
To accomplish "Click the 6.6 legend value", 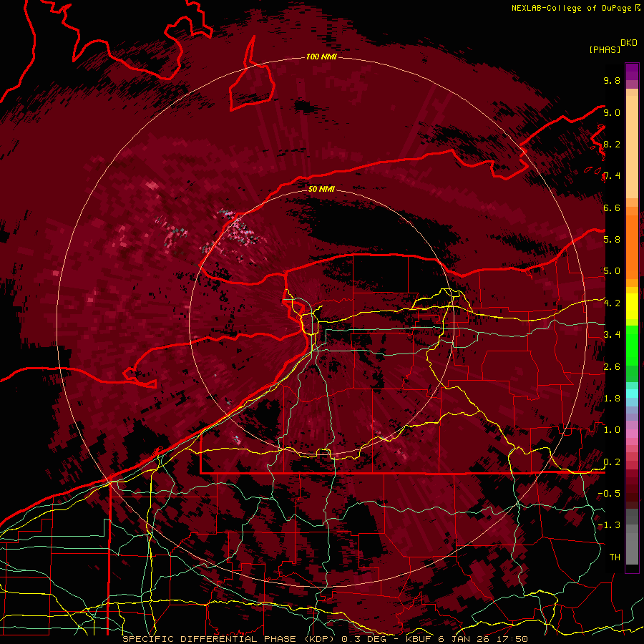I will 612,208.
